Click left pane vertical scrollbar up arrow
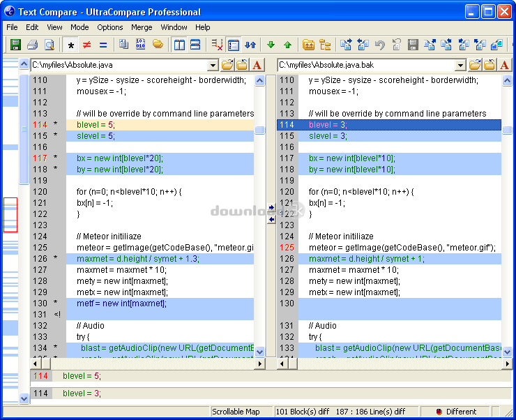Screen dimensions: 516x420 [260, 80]
